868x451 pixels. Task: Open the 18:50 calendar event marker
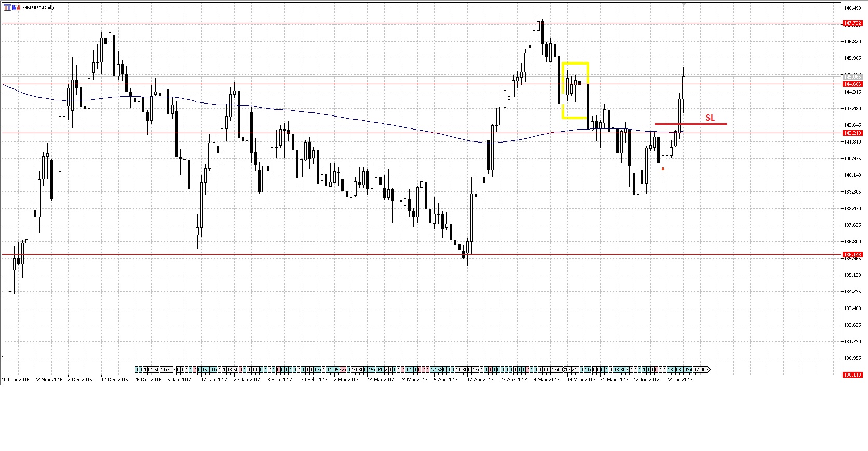pos(232,370)
